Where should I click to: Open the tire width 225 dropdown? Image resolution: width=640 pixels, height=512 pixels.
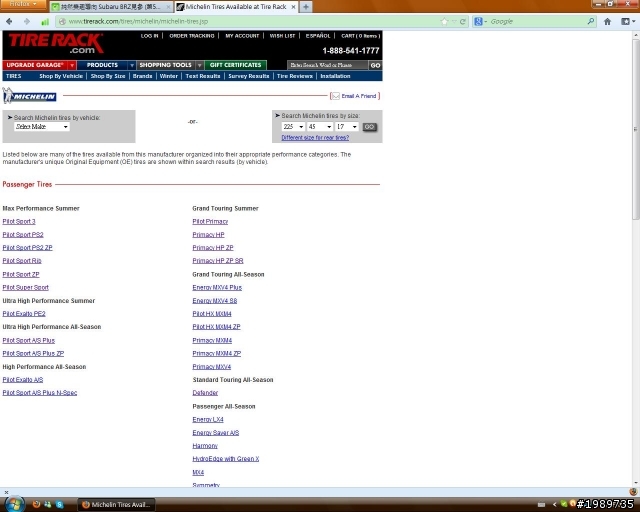pos(293,127)
